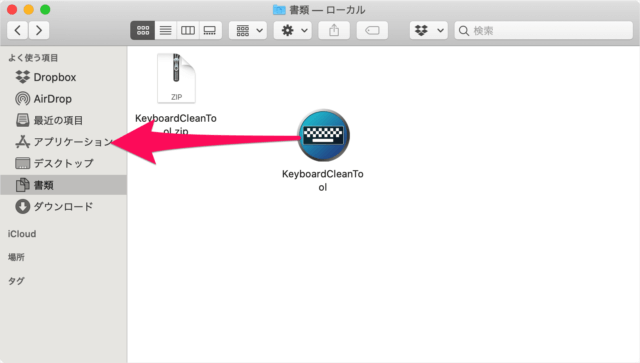Click the よく使う項目 section header

coord(33,58)
